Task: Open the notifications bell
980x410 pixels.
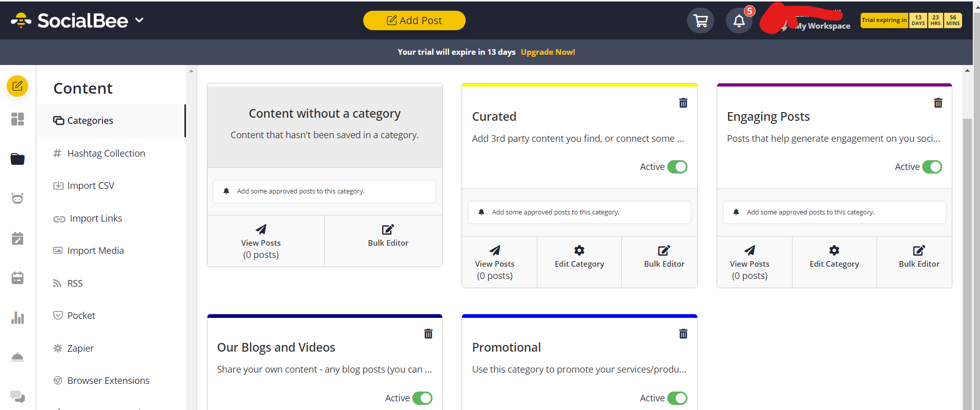Action: (739, 21)
